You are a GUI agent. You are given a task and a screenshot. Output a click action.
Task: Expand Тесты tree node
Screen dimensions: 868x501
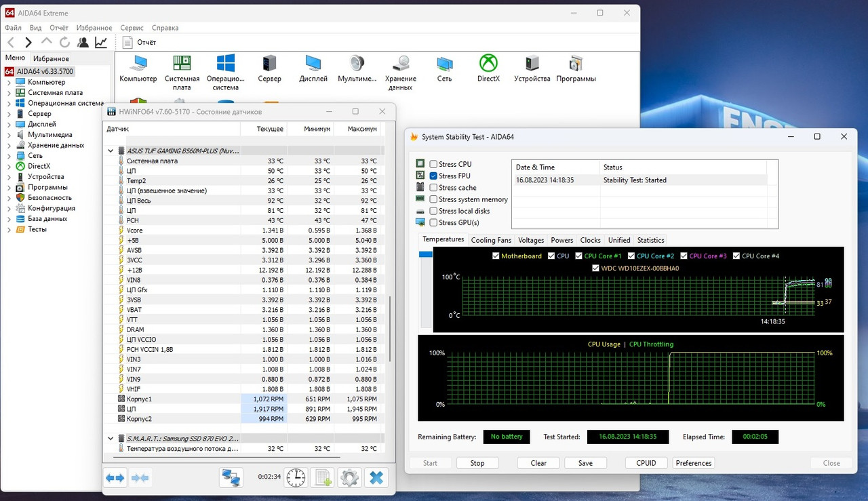(9, 229)
